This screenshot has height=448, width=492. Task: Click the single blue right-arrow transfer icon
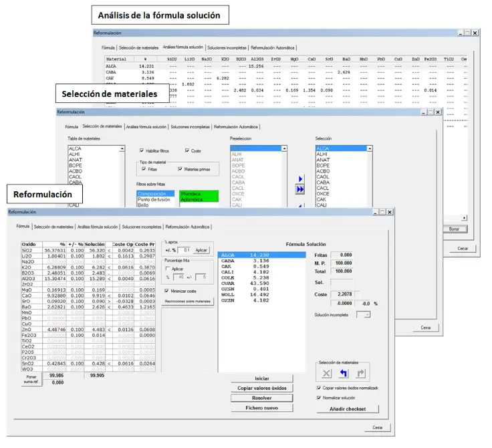coord(300,179)
